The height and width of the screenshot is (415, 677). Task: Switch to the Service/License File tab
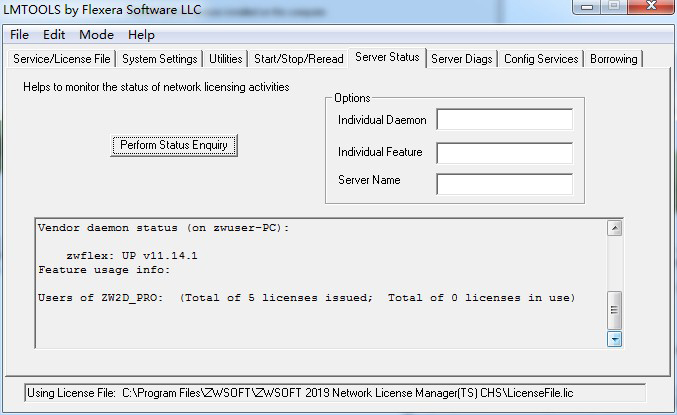62,59
